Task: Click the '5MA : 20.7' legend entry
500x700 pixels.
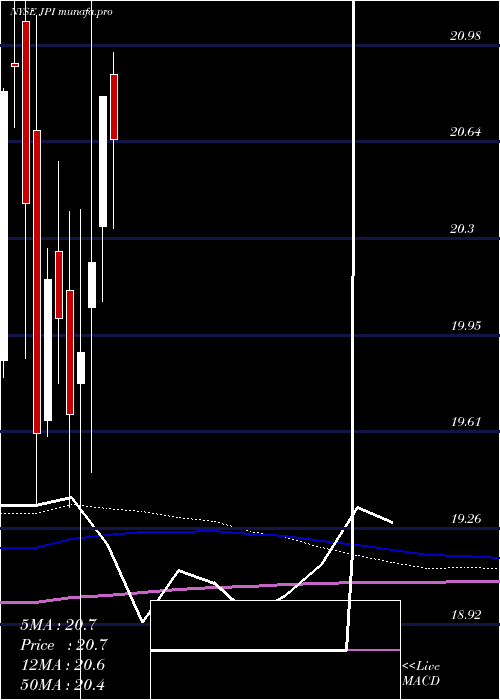Action: pyautogui.click(x=58, y=625)
